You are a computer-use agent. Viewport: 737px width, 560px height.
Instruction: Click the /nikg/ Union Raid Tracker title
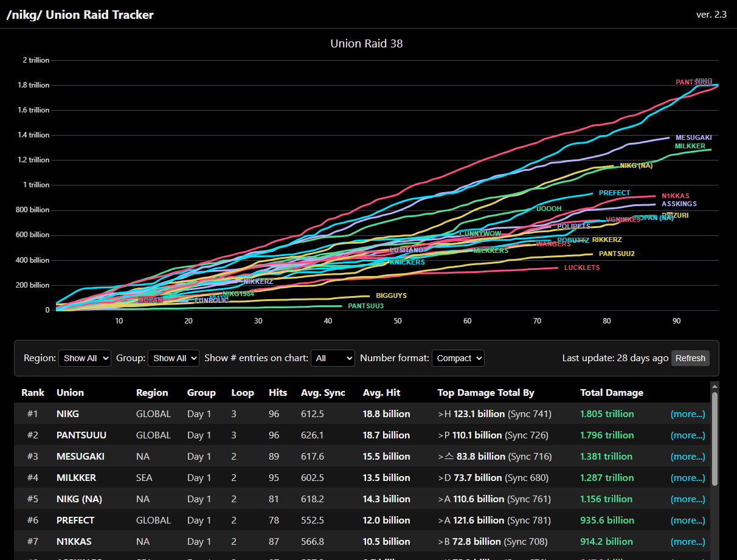click(80, 15)
